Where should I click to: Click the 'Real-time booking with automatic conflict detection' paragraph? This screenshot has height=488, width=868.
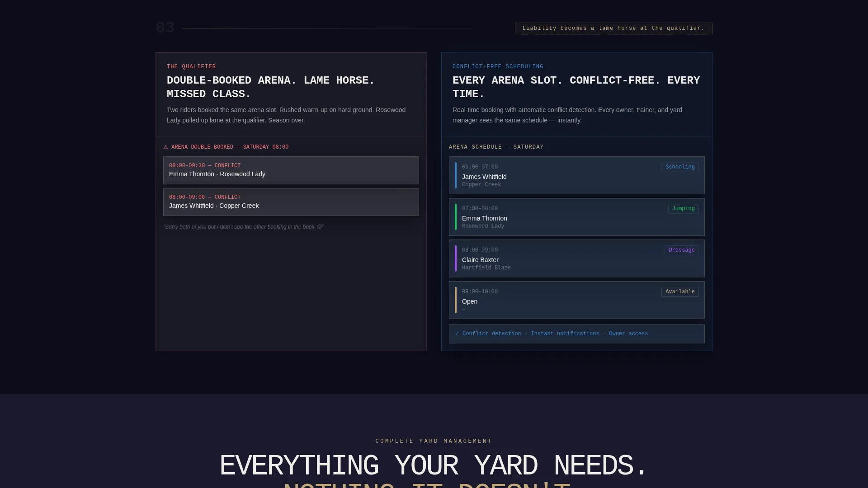click(567, 115)
